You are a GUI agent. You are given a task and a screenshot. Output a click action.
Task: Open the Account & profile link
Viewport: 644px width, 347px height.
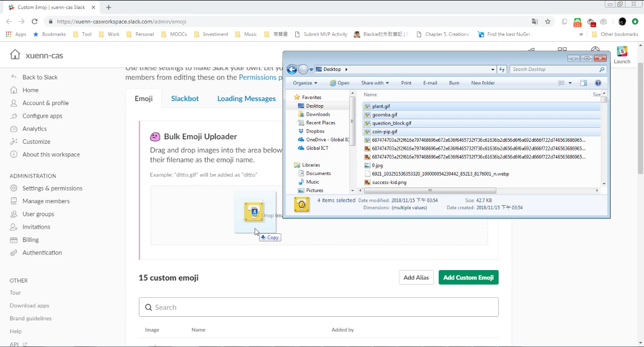46,103
